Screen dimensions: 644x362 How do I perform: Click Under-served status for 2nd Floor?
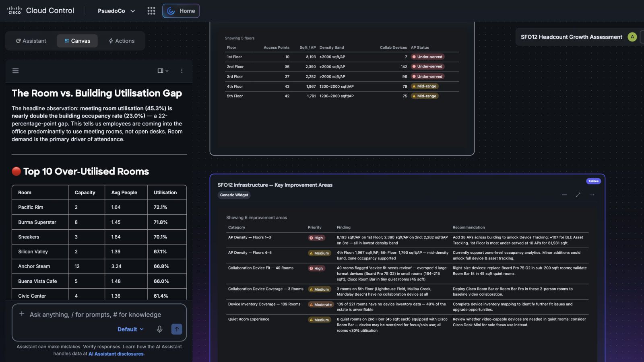click(x=427, y=66)
